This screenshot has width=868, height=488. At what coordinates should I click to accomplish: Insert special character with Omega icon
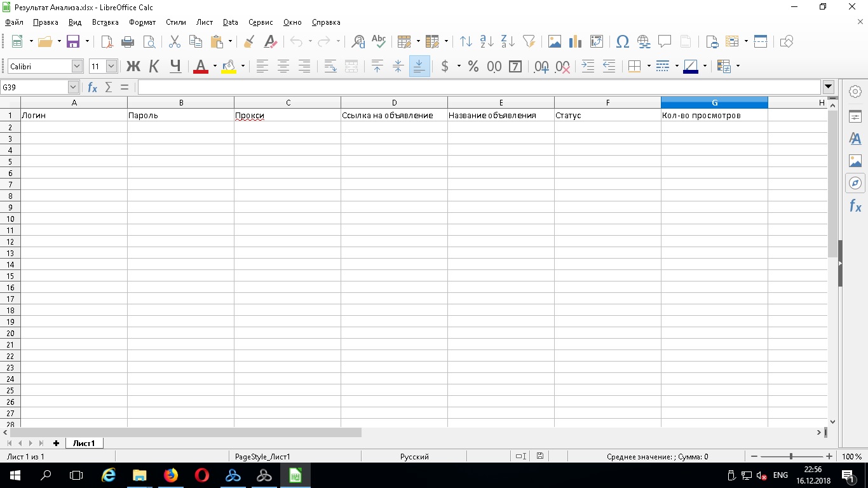click(x=623, y=42)
